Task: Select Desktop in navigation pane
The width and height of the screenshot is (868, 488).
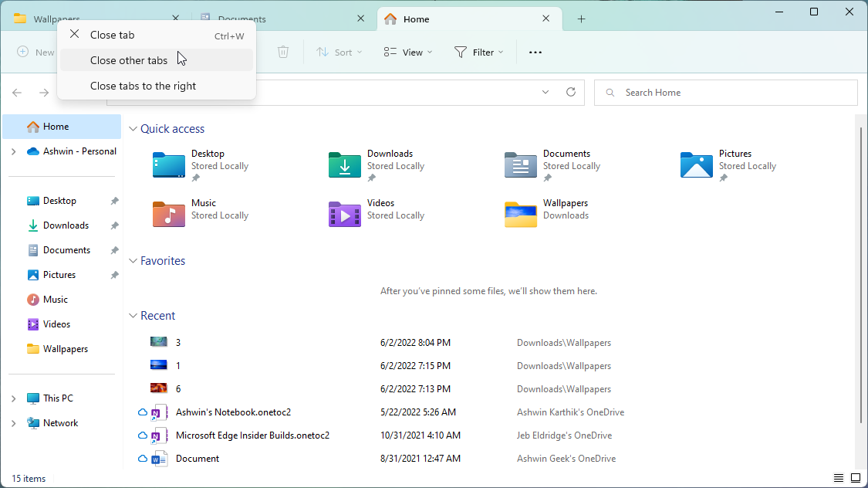Action: (x=52, y=201)
